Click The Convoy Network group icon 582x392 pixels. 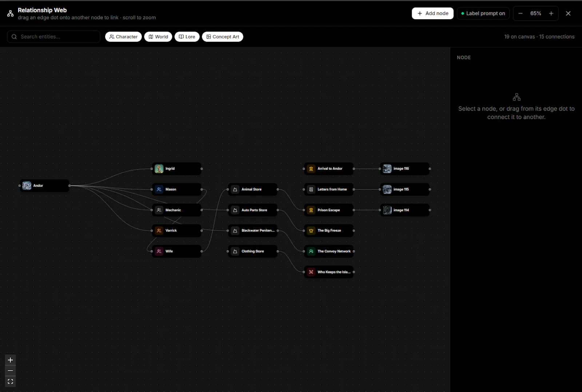311,251
